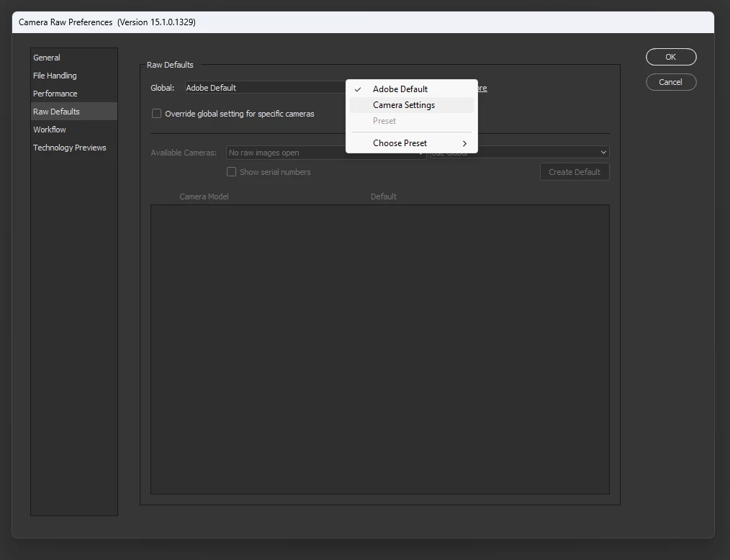Open the camera default dropdown right of Available Cameras

coord(520,152)
